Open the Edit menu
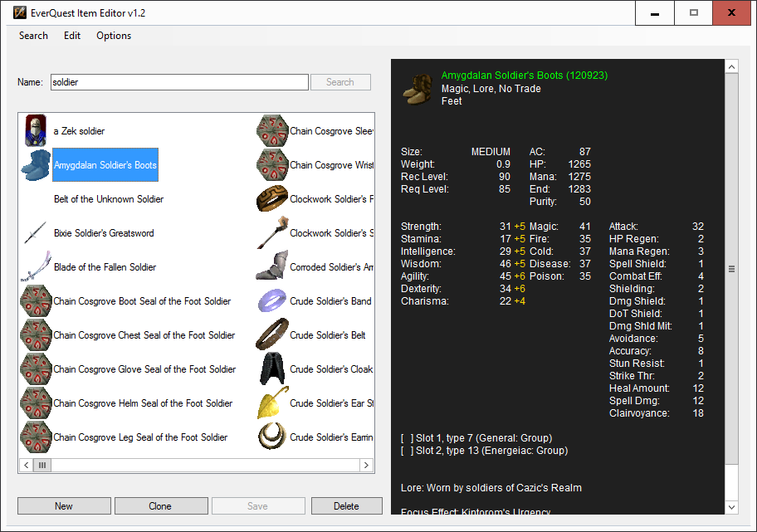 click(72, 36)
